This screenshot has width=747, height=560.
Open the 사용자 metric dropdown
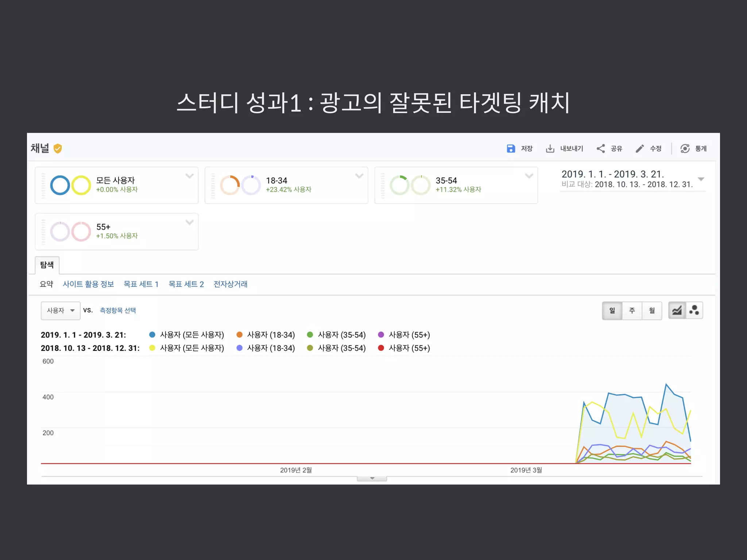pyautogui.click(x=61, y=311)
